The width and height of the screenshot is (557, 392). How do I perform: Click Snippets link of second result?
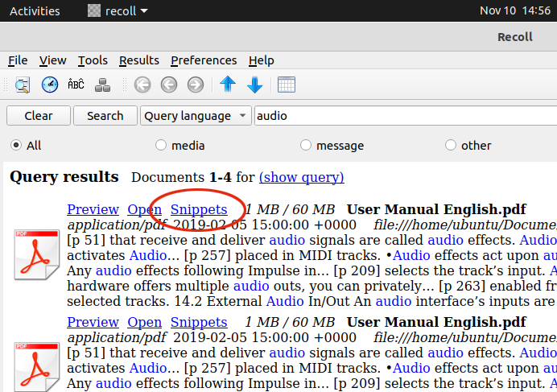[199, 322]
